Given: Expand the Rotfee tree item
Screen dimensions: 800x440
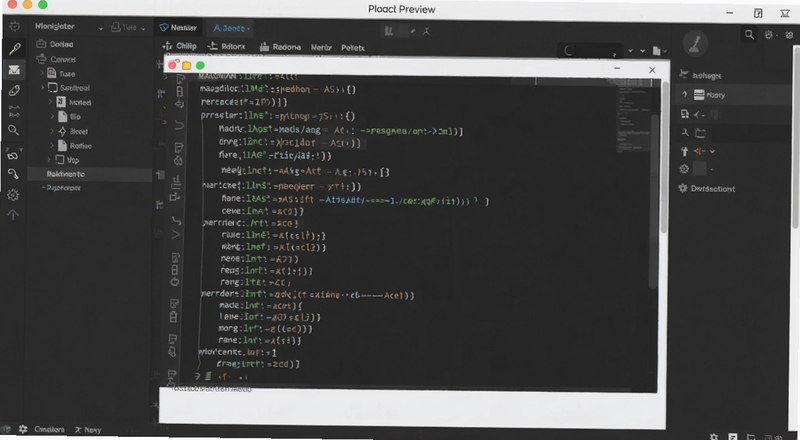Looking at the screenshot, I should (x=52, y=145).
